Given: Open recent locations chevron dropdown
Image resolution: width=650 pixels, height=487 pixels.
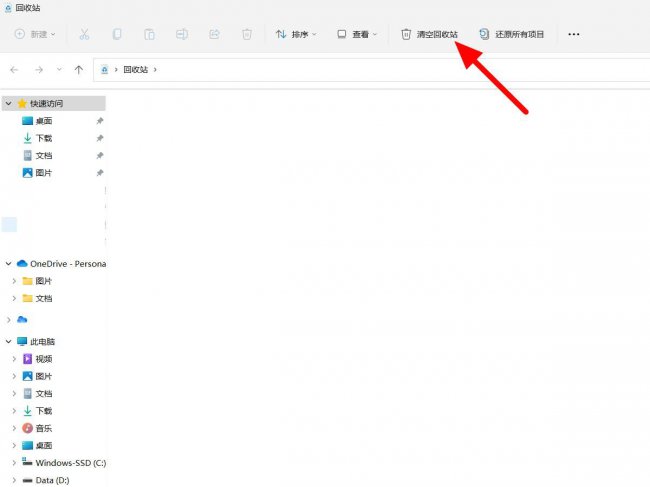Looking at the screenshot, I should (59, 69).
